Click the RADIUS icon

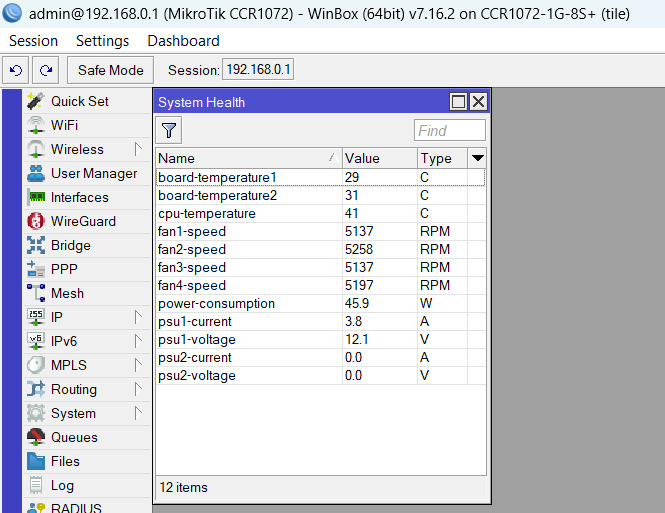point(36,507)
